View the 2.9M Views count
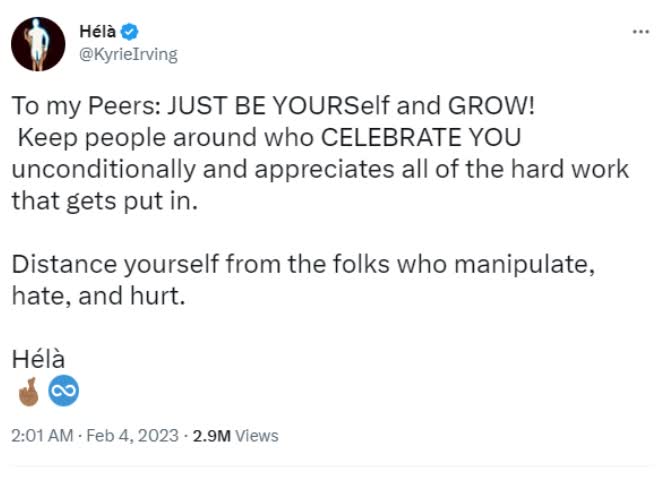 pyautogui.click(x=235, y=436)
